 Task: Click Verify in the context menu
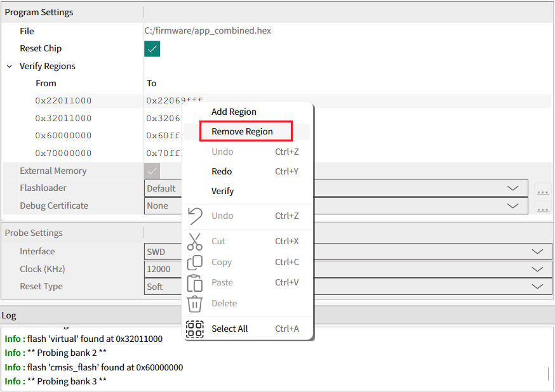(222, 192)
